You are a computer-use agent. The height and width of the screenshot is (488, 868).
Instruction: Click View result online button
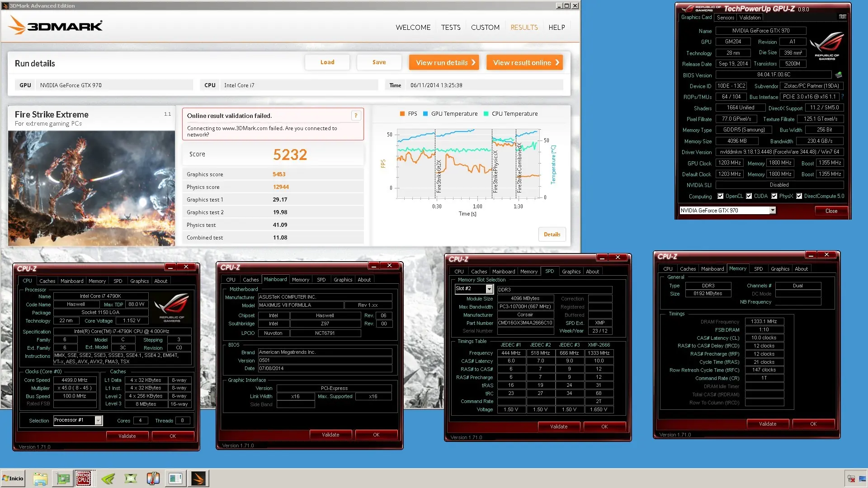click(524, 62)
